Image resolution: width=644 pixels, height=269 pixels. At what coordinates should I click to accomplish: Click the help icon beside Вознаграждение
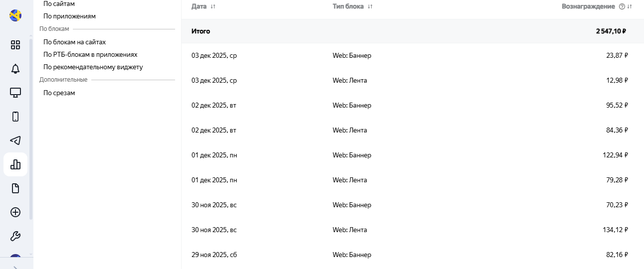(x=622, y=6)
